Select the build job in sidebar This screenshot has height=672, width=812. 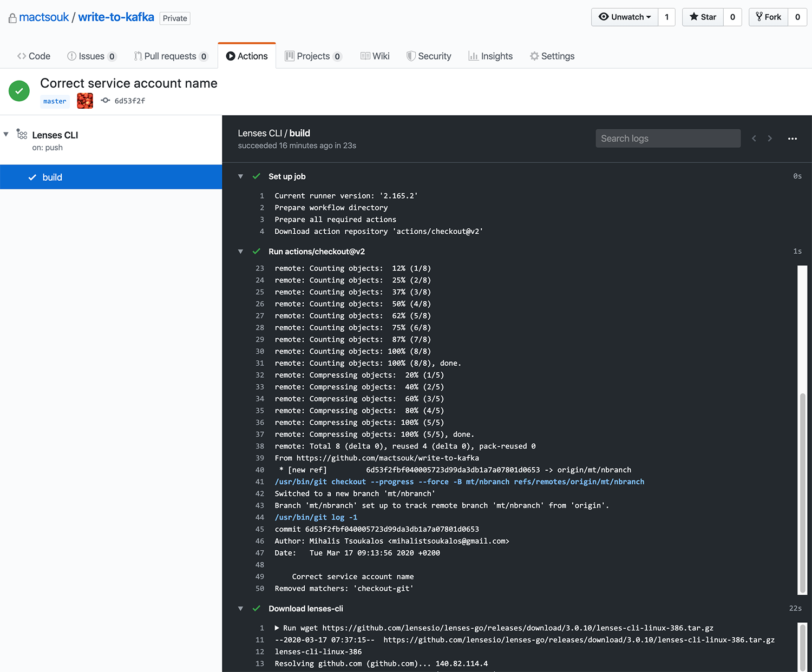[111, 177]
